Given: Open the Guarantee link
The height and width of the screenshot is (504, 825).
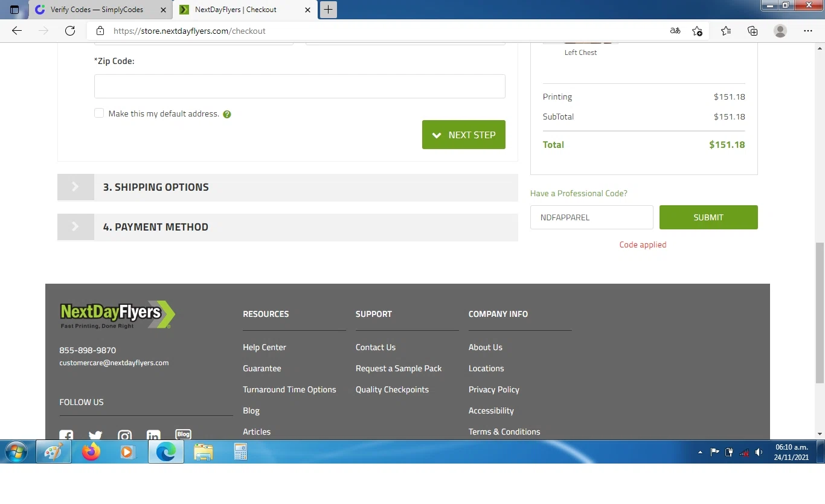Looking at the screenshot, I should (x=262, y=368).
